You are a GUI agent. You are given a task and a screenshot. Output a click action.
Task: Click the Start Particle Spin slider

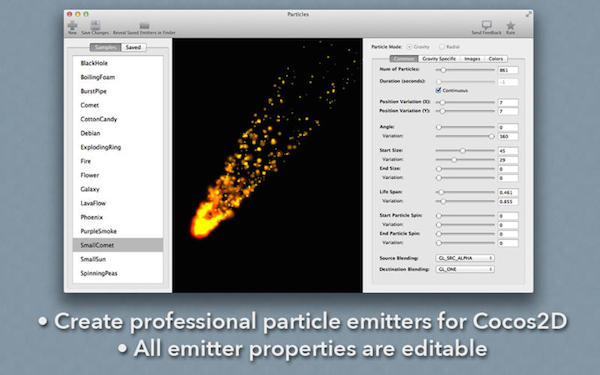tap(465, 216)
